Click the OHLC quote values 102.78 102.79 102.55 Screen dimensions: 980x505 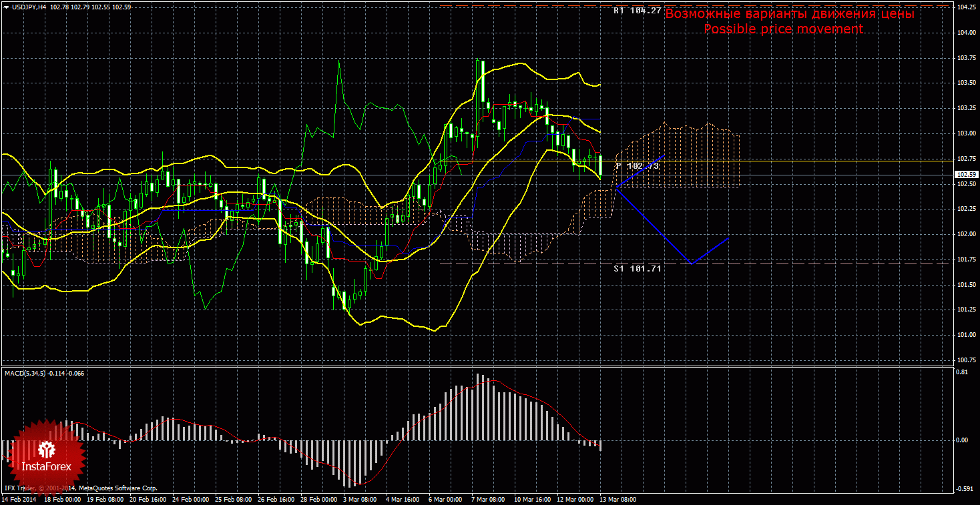79,6
